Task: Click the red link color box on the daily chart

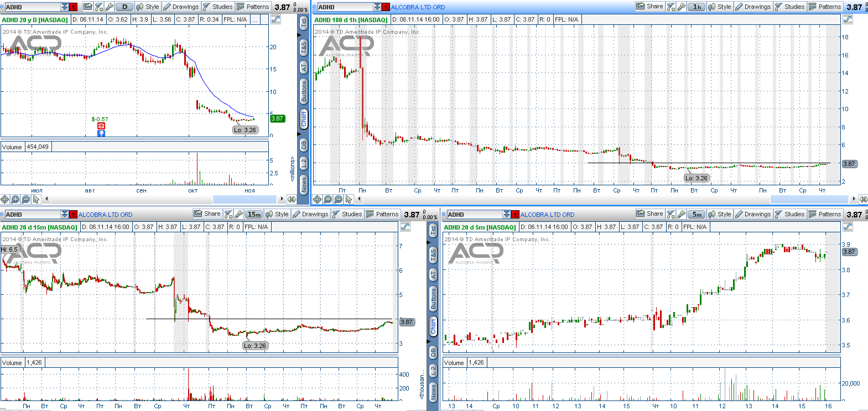Action: coord(73,7)
